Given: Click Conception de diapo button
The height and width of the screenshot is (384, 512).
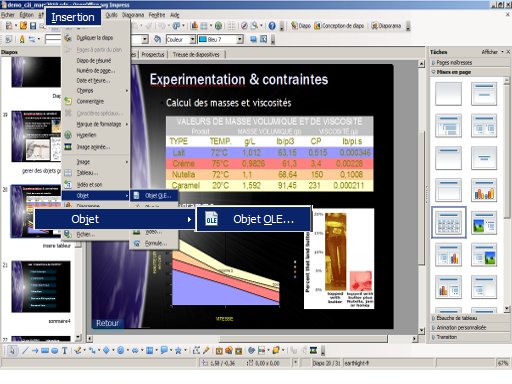Looking at the screenshot, I should pyautogui.click(x=339, y=26).
